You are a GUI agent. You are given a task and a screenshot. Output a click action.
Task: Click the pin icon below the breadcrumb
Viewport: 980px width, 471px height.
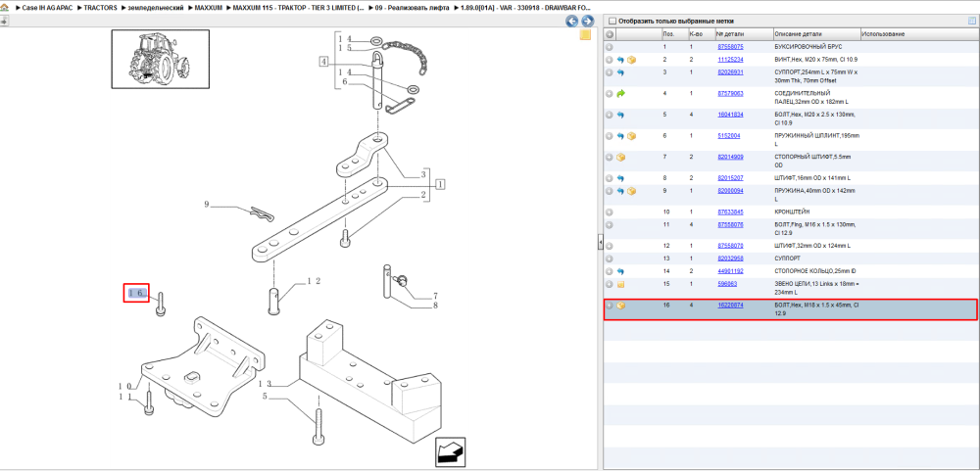click(4, 21)
